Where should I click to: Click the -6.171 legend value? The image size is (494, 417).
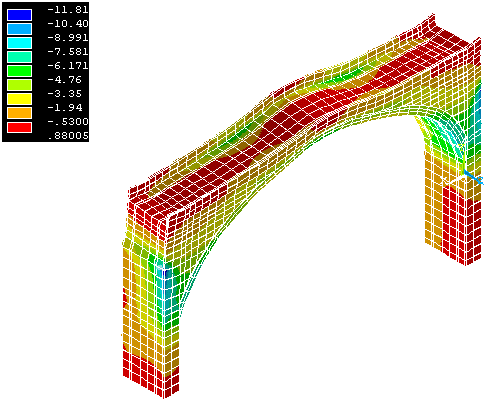click(x=68, y=66)
